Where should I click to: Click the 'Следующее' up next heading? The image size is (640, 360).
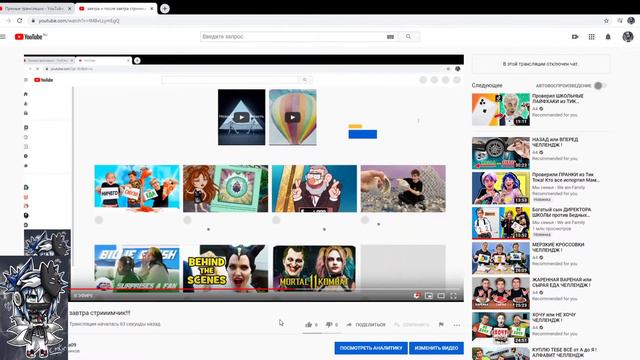487,85
